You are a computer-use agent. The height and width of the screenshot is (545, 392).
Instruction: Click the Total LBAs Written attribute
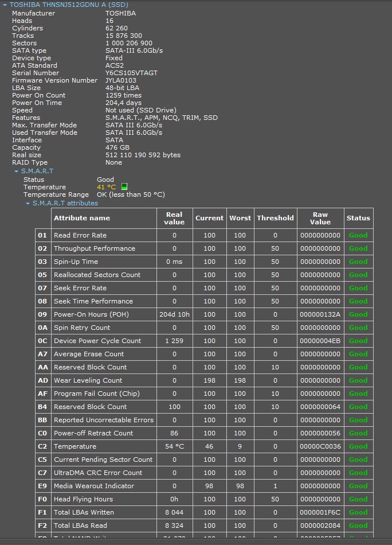(84, 512)
